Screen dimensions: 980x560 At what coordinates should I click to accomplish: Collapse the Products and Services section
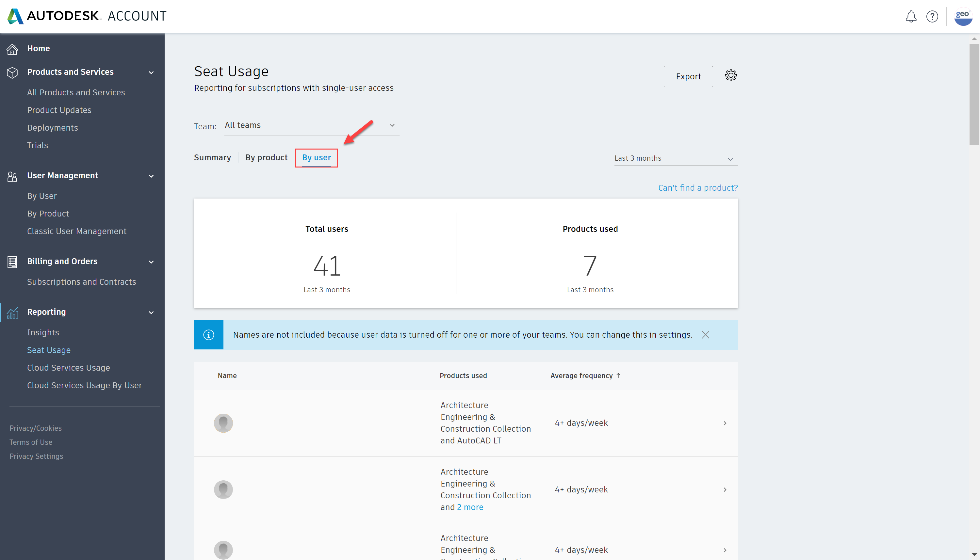pyautogui.click(x=151, y=73)
